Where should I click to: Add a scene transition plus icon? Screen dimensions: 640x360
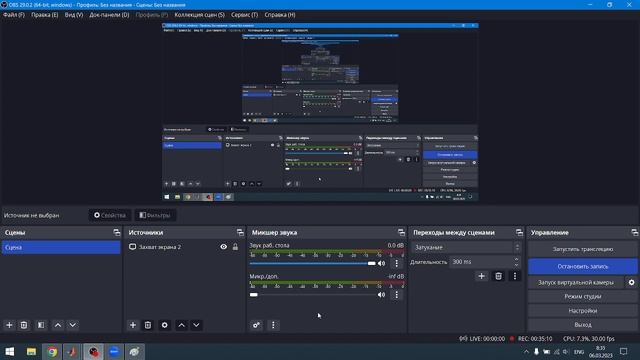[482, 276]
